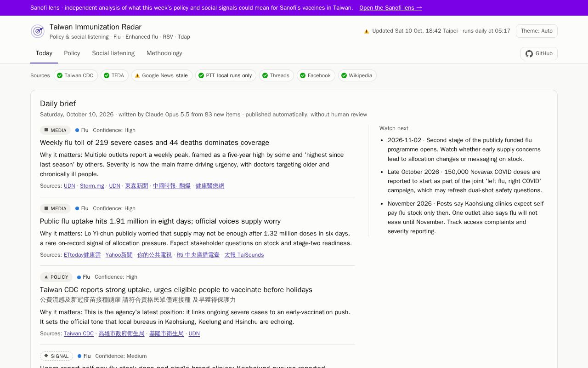Open the Social listening tab

pyautogui.click(x=113, y=53)
